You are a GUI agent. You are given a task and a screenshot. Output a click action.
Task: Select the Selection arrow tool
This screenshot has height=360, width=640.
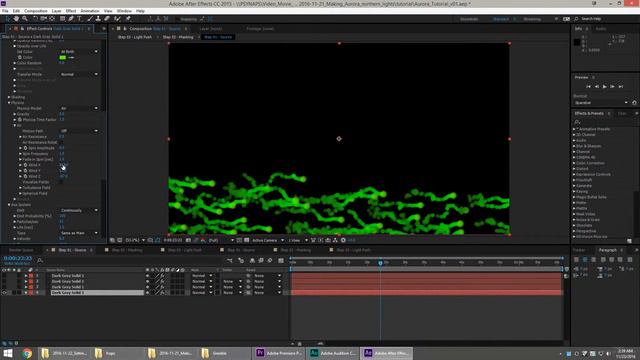pyautogui.click(x=7, y=19)
